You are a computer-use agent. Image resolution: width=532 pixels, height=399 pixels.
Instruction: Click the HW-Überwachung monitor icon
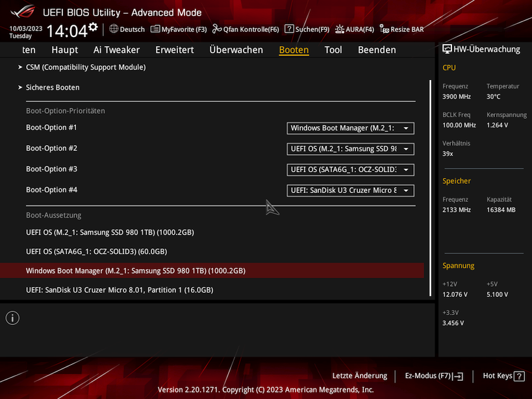(447, 49)
